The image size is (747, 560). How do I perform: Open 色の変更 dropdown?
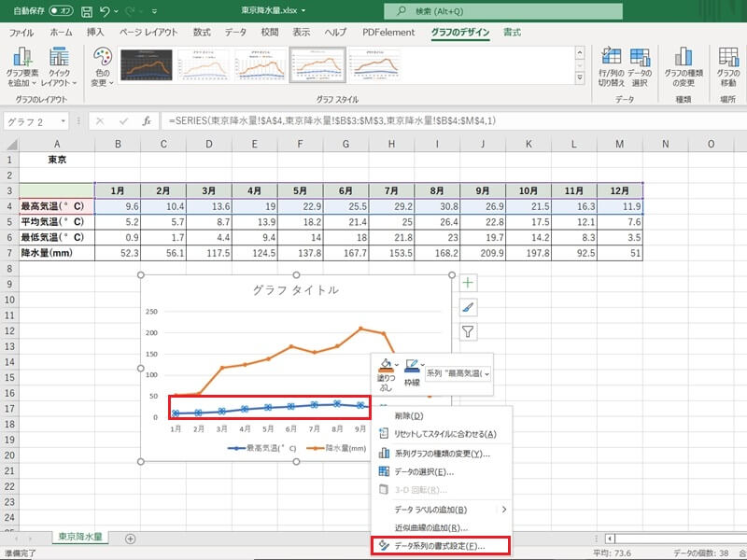pos(103,65)
